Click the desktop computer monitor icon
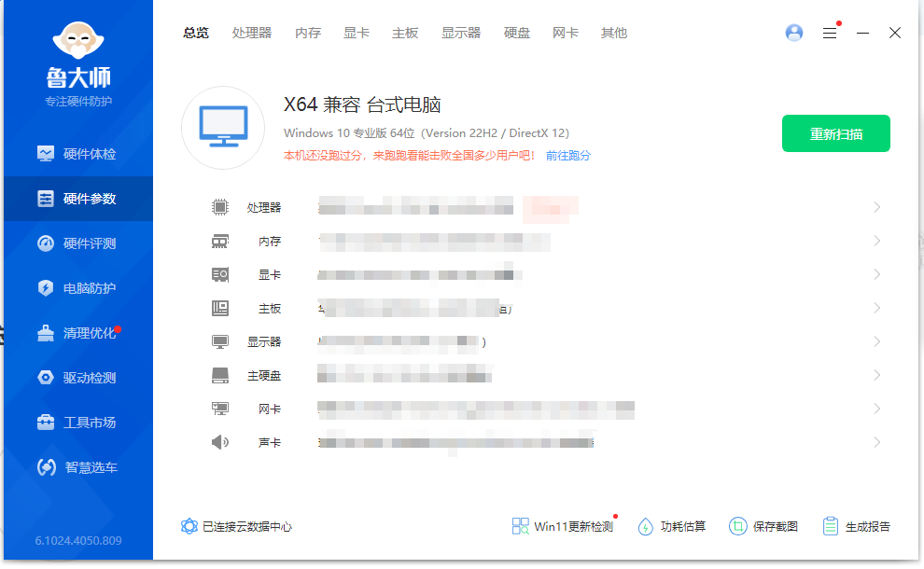 click(x=223, y=127)
